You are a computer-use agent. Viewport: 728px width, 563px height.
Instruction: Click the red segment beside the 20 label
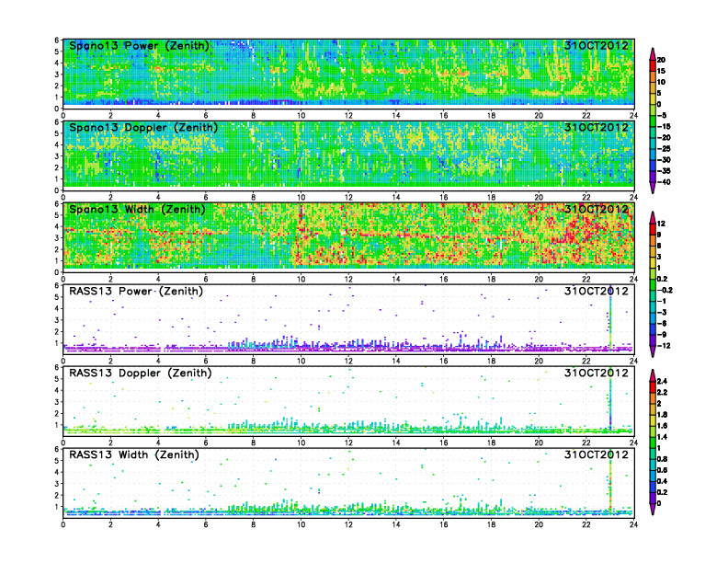pyautogui.click(x=653, y=65)
